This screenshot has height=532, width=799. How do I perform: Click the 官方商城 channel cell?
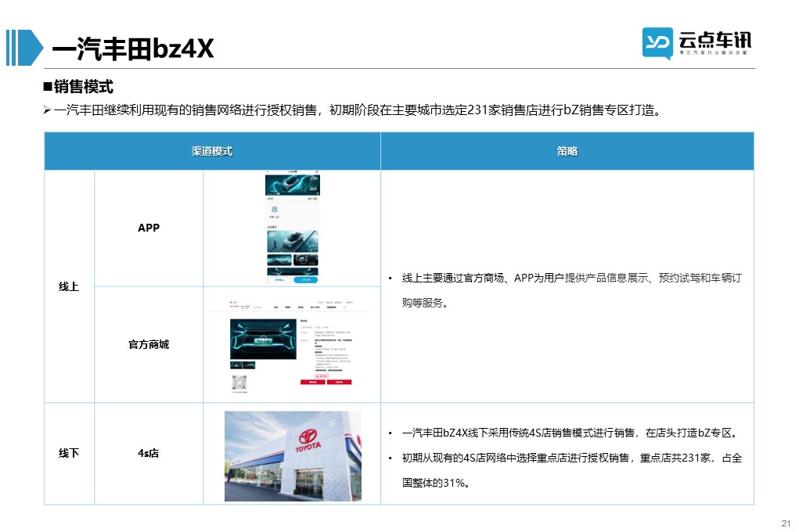coord(149,344)
